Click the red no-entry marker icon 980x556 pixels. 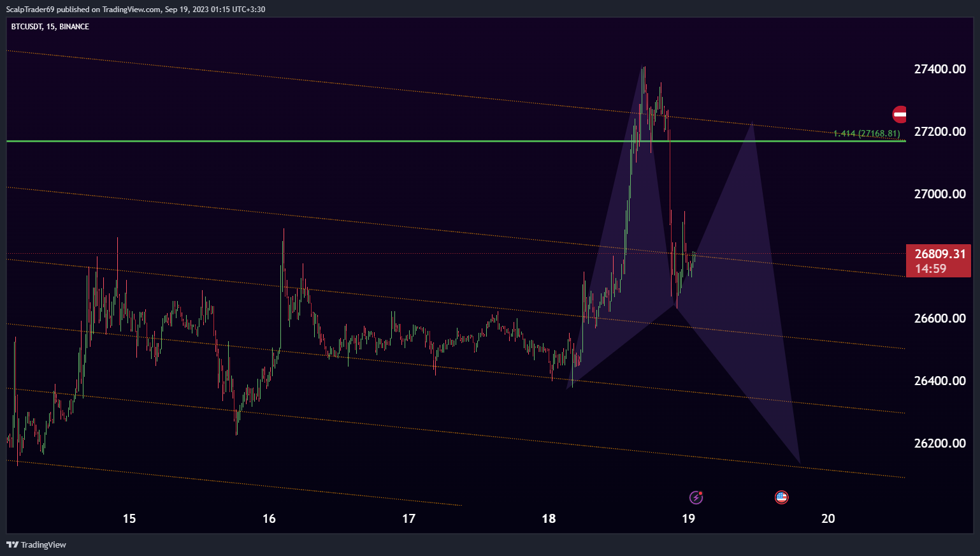coord(899,115)
